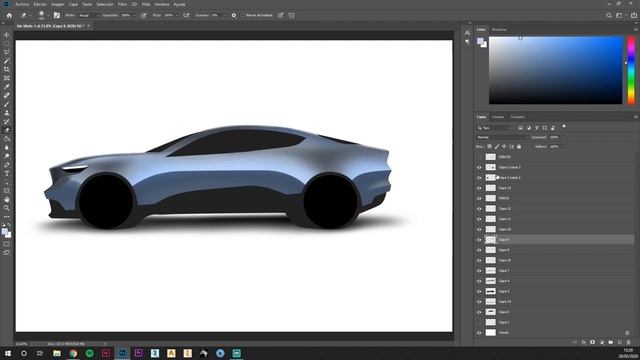Toggle visibility of Capa 1 copia 3 layer
This screenshot has height=360, width=640.
coord(479,167)
